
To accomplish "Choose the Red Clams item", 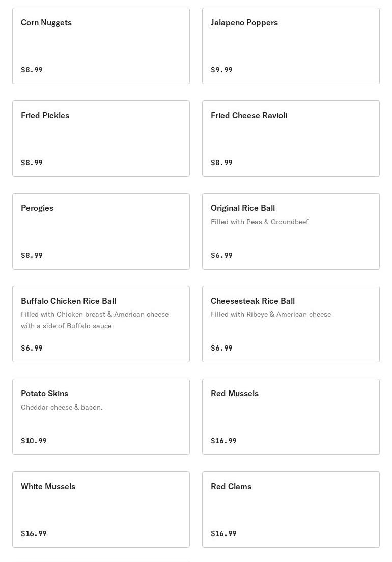I will click(x=291, y=510).
